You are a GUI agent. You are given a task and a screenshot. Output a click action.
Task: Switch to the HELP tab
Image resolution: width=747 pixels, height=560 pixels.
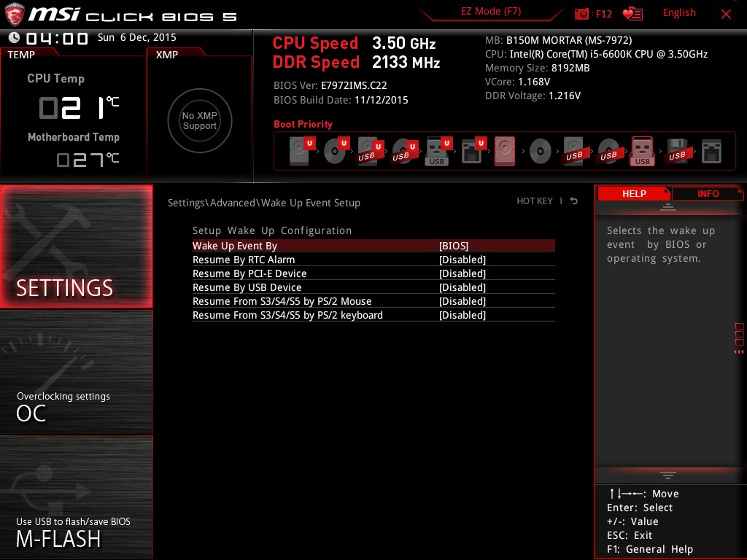[x=634, y=193]
